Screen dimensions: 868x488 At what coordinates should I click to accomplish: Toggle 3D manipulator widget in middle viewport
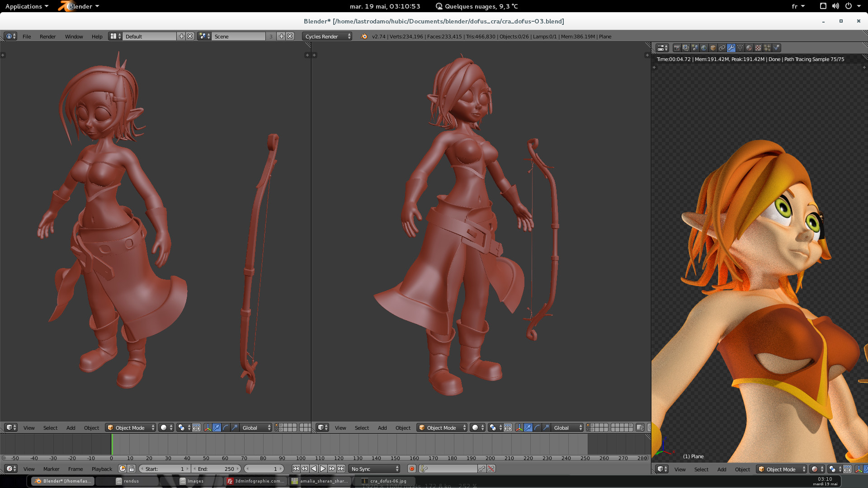pyautogui.click(x=519, y=427)
